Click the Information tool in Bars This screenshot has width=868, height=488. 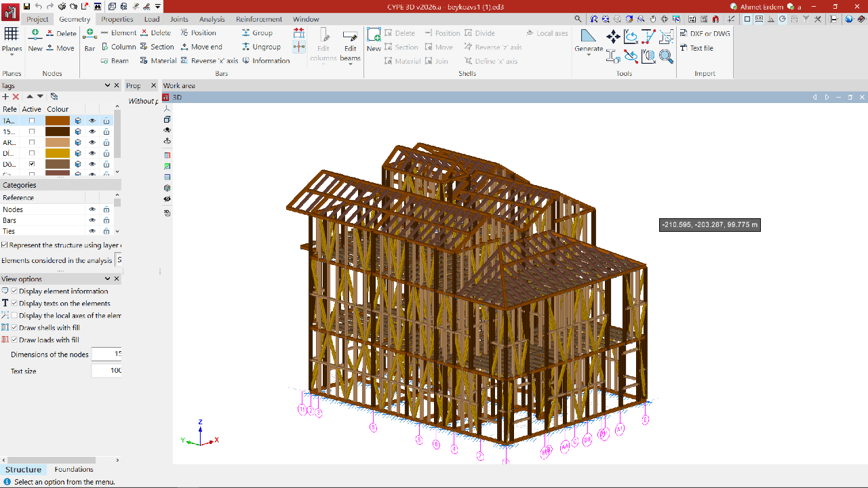[265, 61]
